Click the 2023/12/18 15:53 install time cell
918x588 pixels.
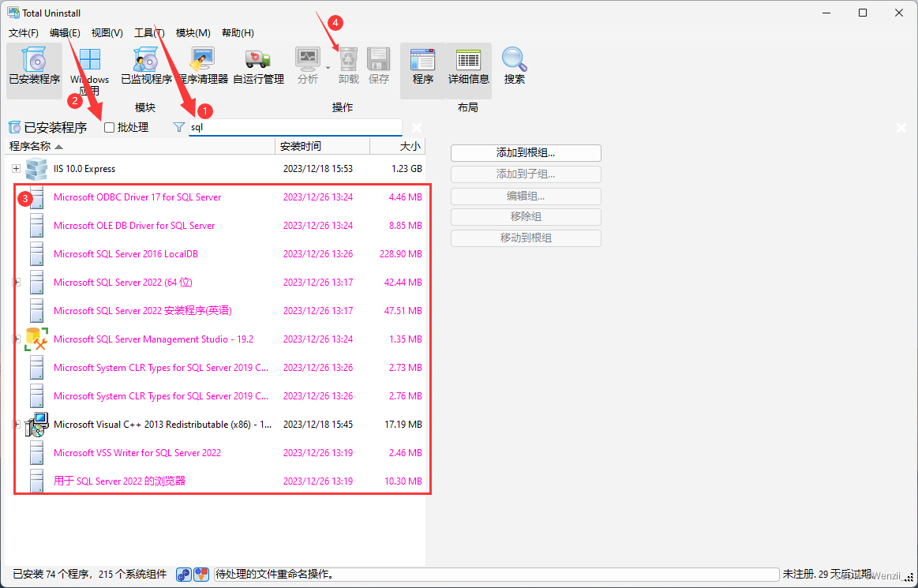(318, 169)
